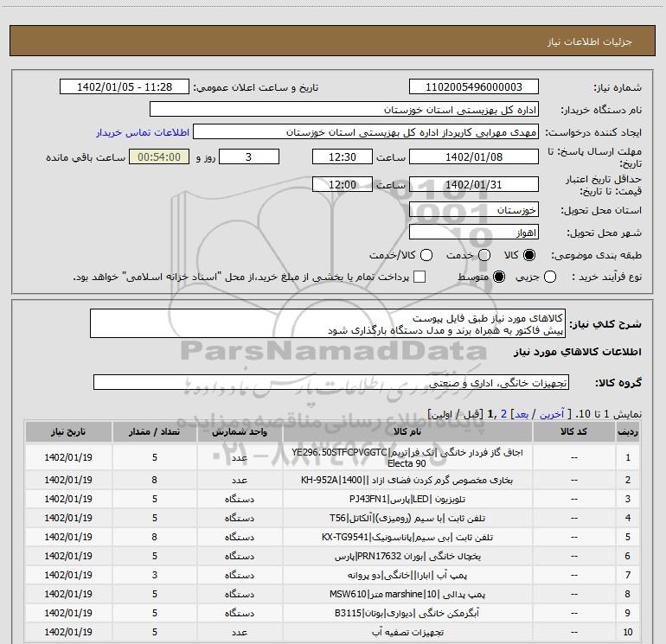Click the شماره نیاز field 1102005496000003

click(474, 86)
